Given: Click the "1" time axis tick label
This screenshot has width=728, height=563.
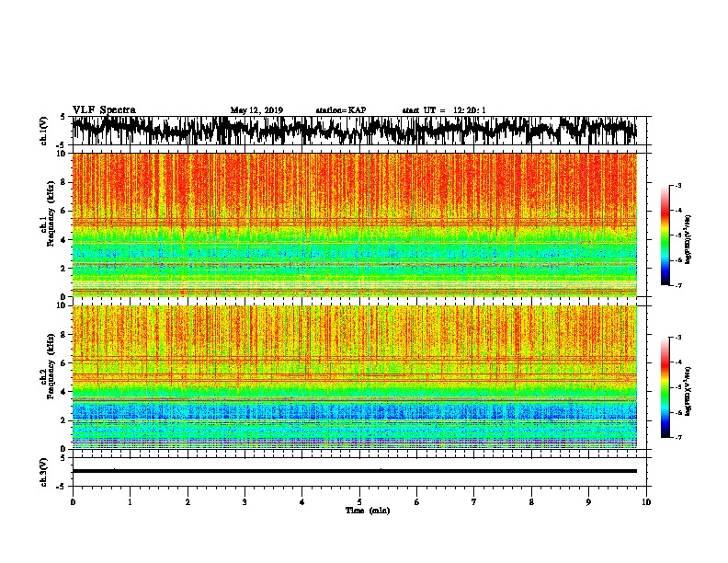Looking at the screenshot, I should 131,502.
